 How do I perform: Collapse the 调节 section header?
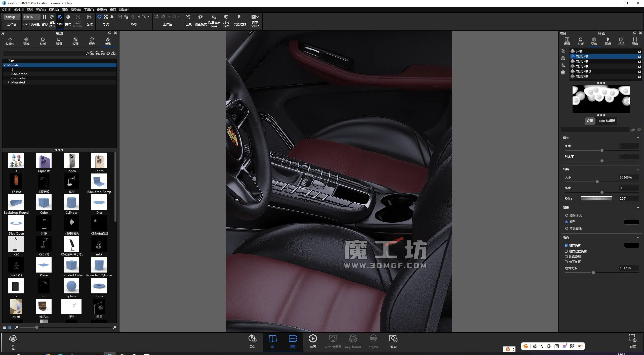click(638, 138)
